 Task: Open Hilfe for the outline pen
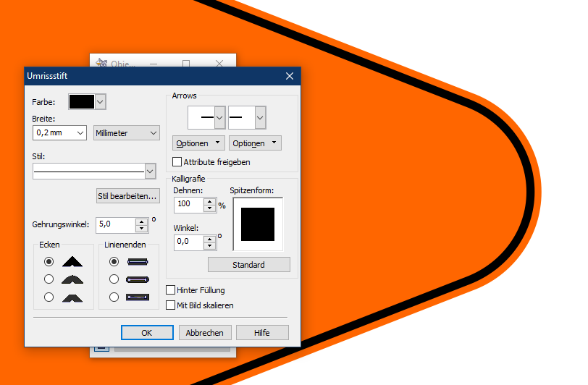(x=262, y=332)
